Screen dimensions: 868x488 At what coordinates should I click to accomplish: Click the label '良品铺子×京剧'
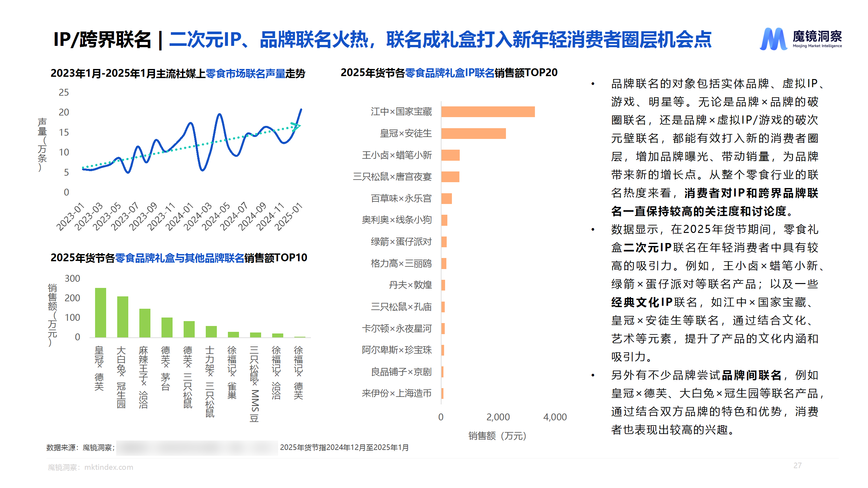401,372
